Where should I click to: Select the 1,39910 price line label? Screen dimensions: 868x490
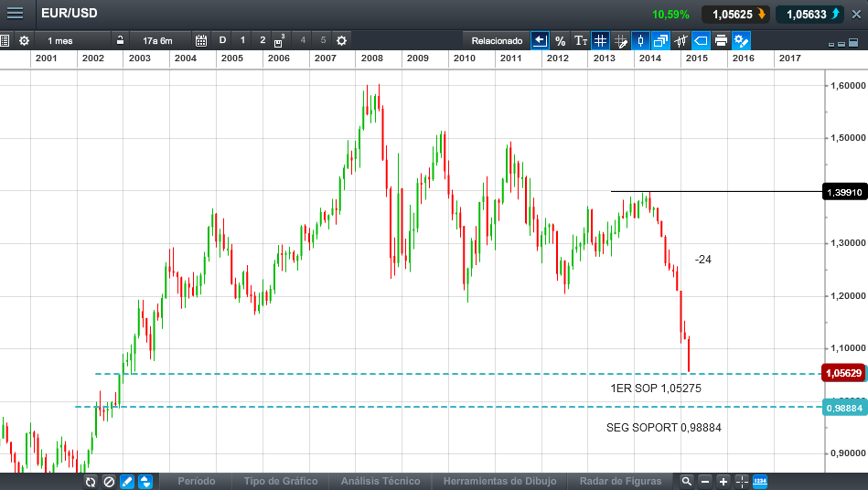(x=844, y=192)
